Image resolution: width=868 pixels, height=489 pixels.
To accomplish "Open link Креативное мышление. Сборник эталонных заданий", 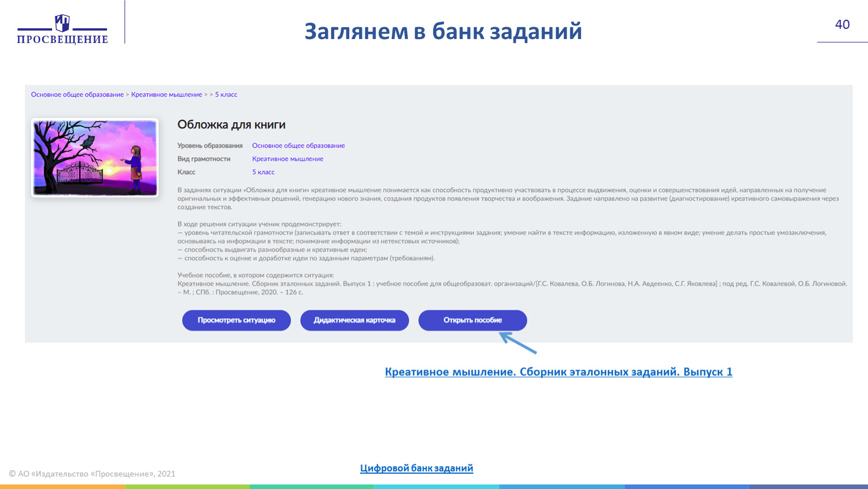I will point(558,372).
